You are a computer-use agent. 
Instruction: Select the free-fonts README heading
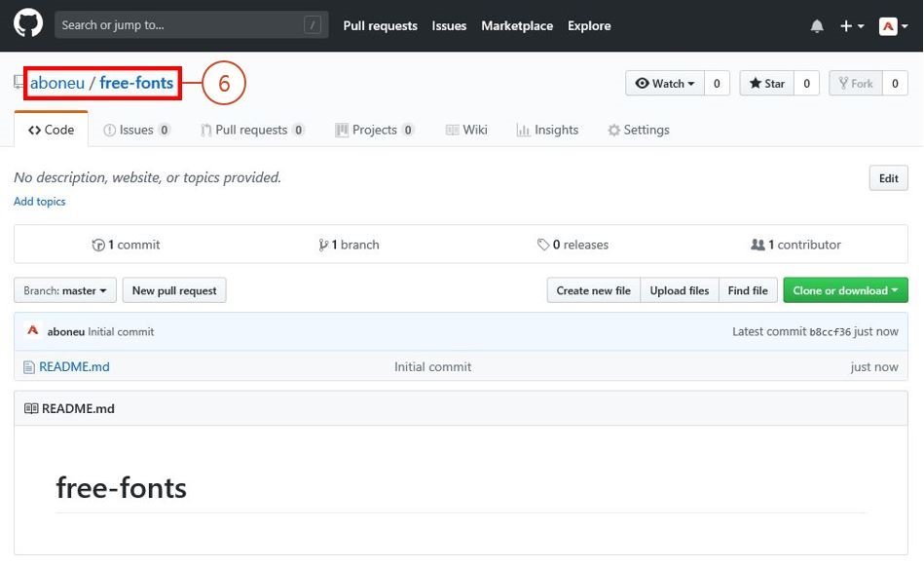(x=122, y=487)
